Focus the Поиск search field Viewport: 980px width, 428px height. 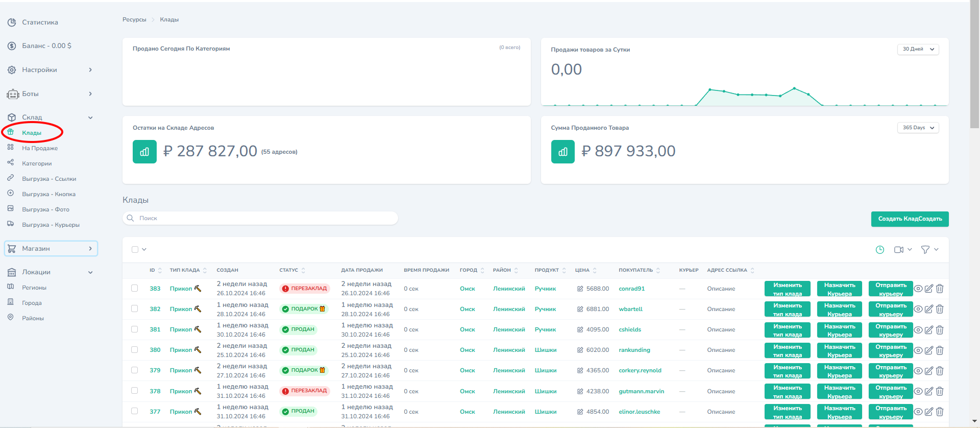[260, 218]
